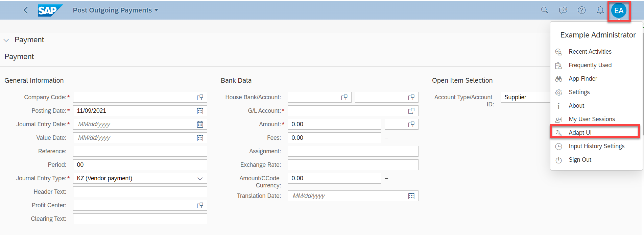Open calendar for Posting Date

[x=200, y=111]
